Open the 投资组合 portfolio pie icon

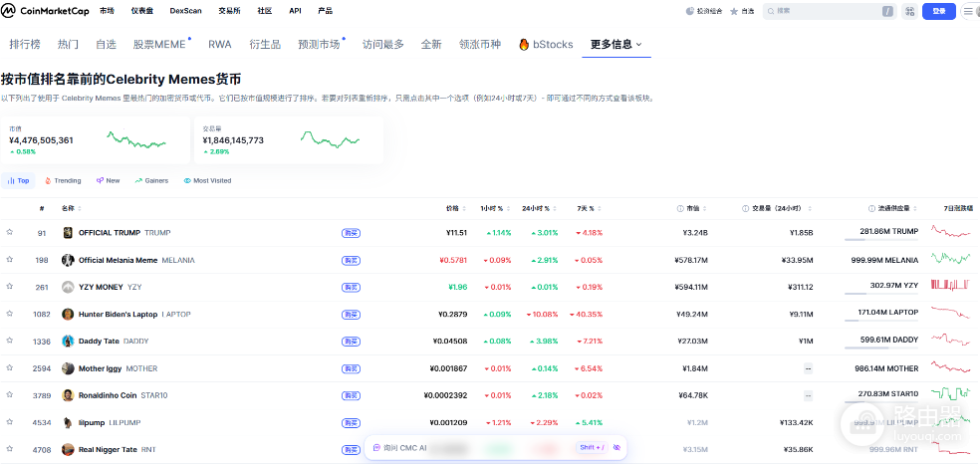pyautogui.click(x=690, y=11)
